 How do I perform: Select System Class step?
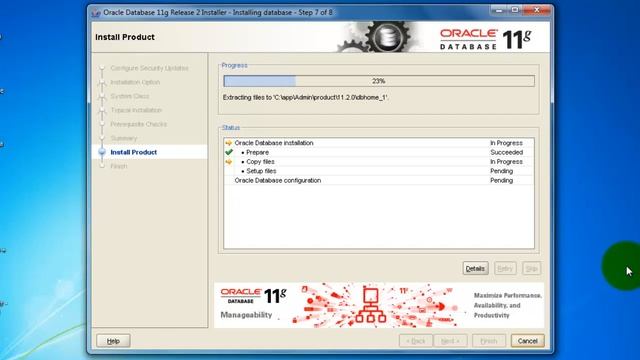click(130, 96)
